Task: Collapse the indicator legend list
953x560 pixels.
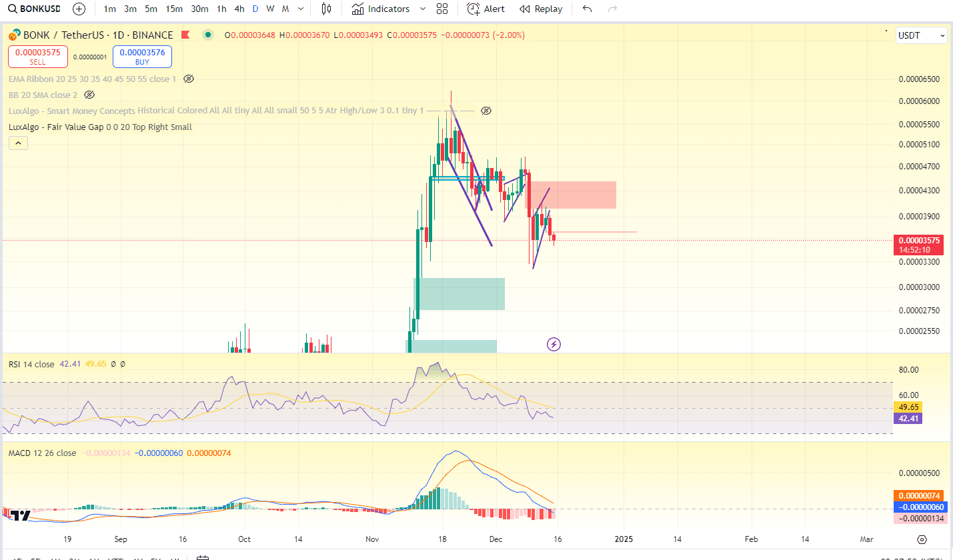Action: click(x=18, y=143)
